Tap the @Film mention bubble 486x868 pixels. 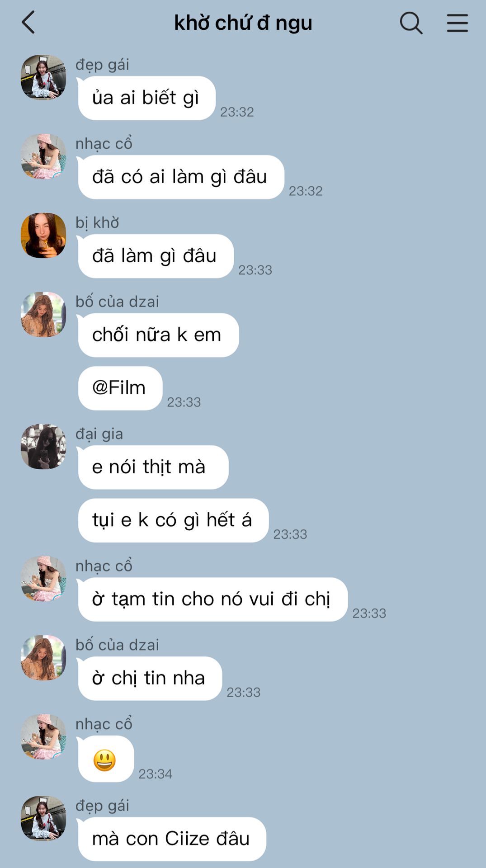point(120,388)
